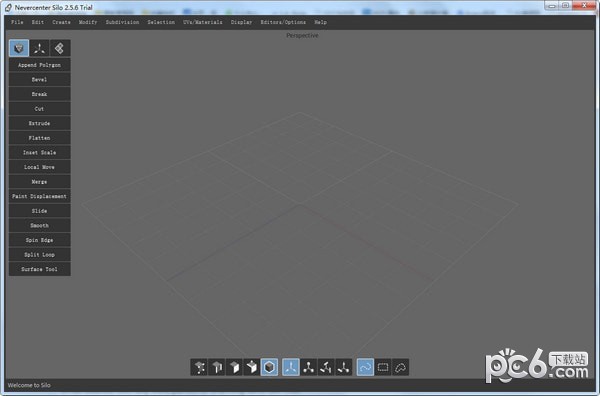Select the three-axis manipulator tab icon
Image resolution: width=600 pixels, height=396 pixels.
point(39,48)
